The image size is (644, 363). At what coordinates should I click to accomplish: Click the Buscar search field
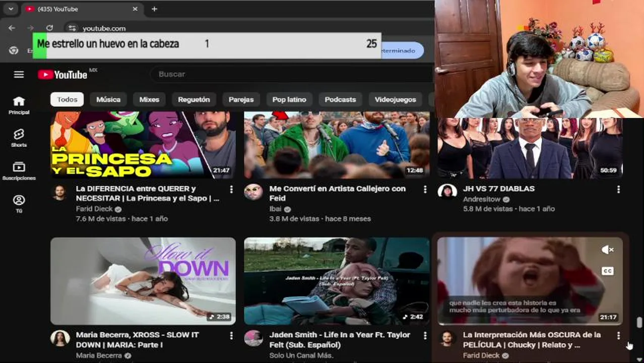point(292,74)
